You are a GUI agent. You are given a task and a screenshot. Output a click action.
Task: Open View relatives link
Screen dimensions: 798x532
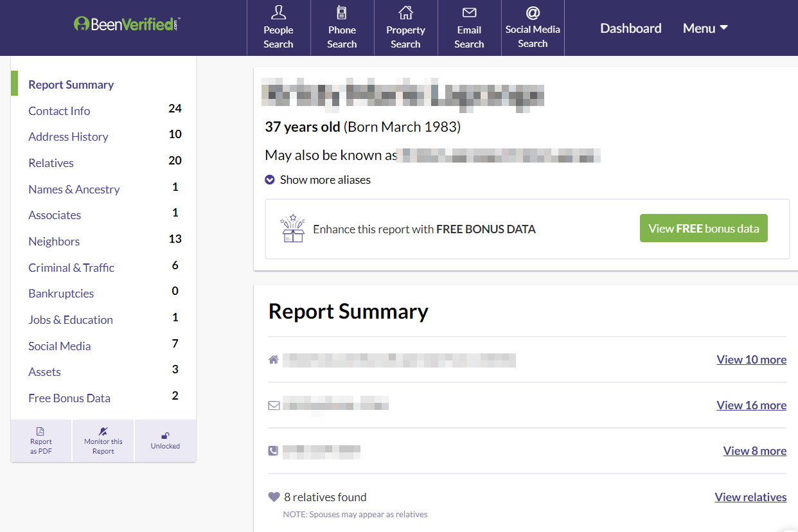(x=750, y=497)
